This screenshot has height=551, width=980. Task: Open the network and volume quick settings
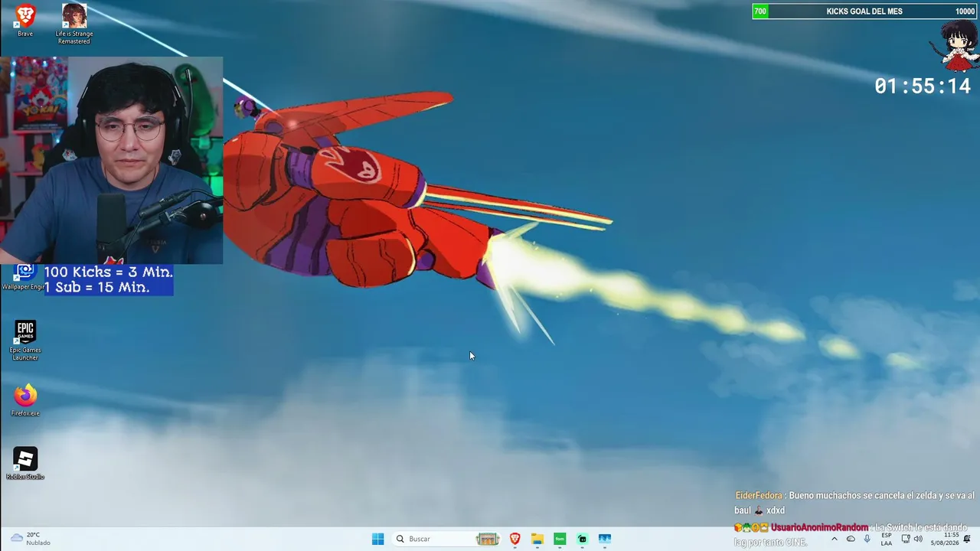[912, 539]
